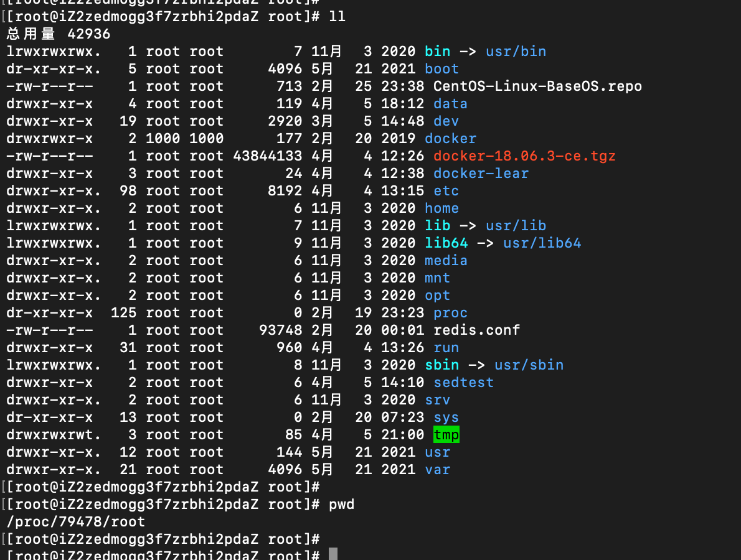
Task: Select the total usage number 42936
Action: 89,34
